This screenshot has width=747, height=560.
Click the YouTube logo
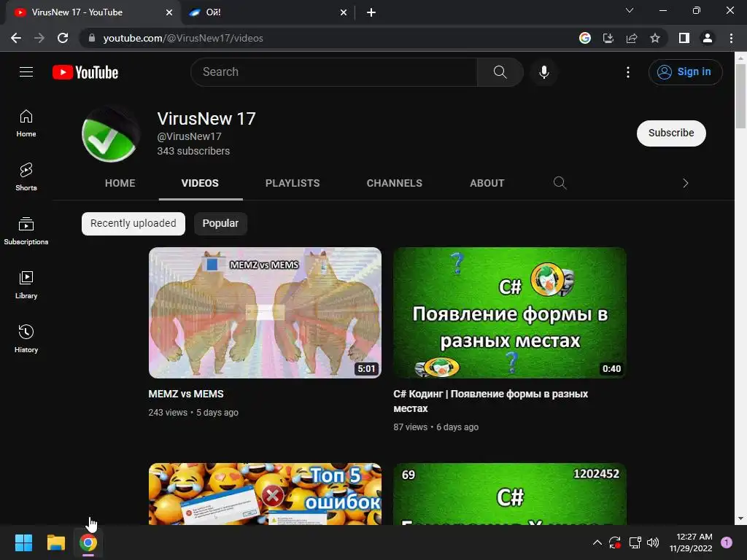[x=85, y=72]
